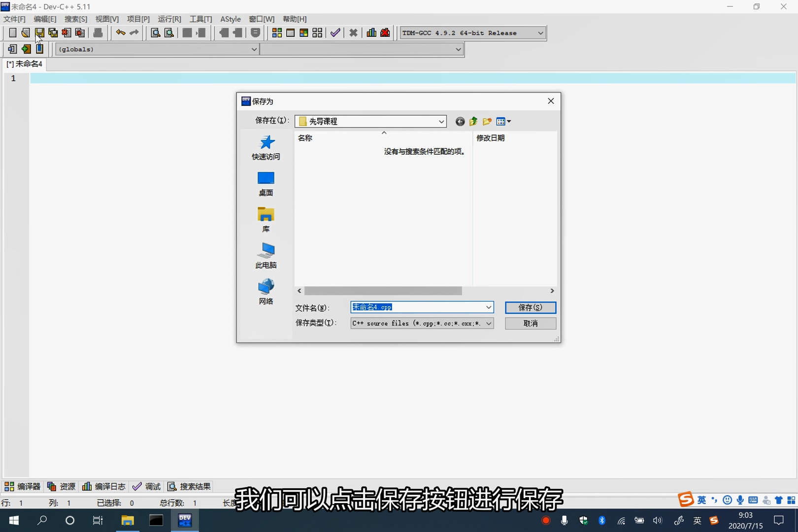Click the purple checkmark syntax check icon
The width and height of the screenshot is (798, 532).
tap(335, 33)
